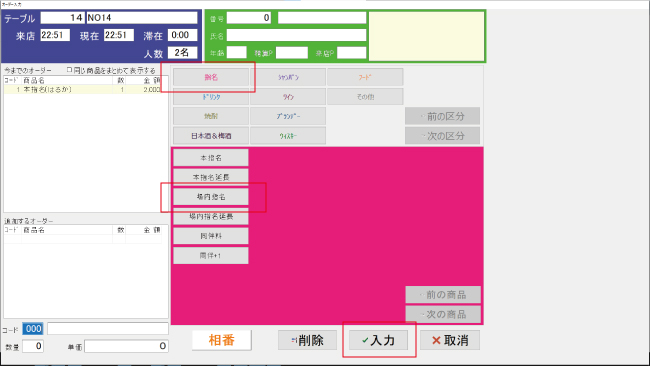This screenshot has height=366, width=650.
Task: Click the orange 相番 button
Action: [x=222, y=340]
